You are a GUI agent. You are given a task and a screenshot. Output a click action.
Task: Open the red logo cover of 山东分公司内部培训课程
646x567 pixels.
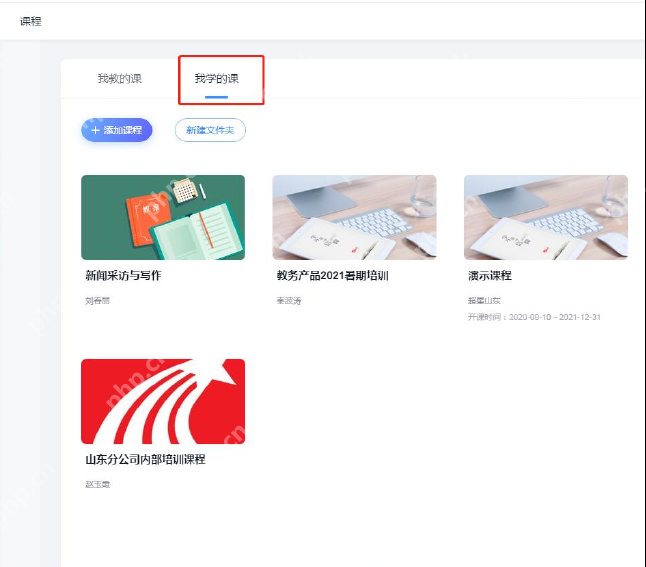[163, 401]
